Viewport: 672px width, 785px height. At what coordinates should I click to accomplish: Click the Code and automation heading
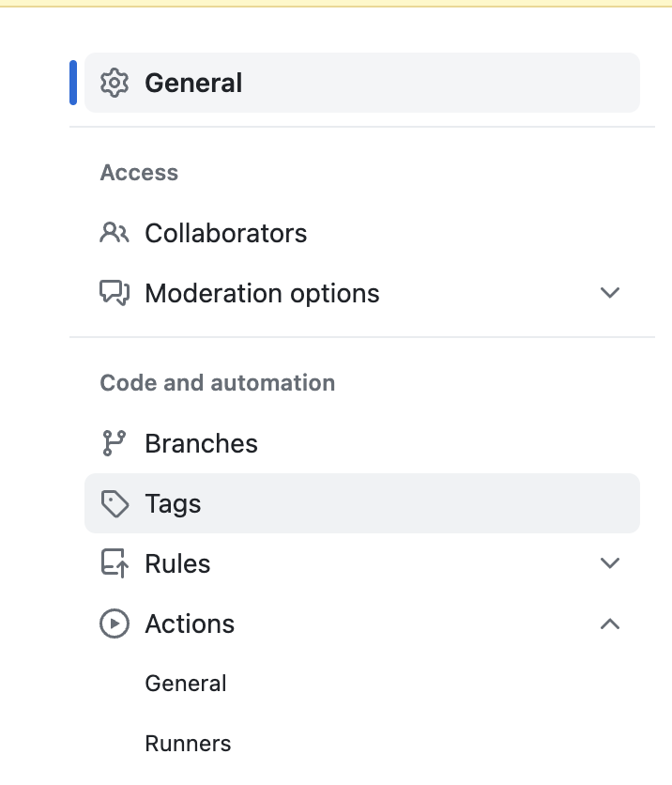point(217,383)
